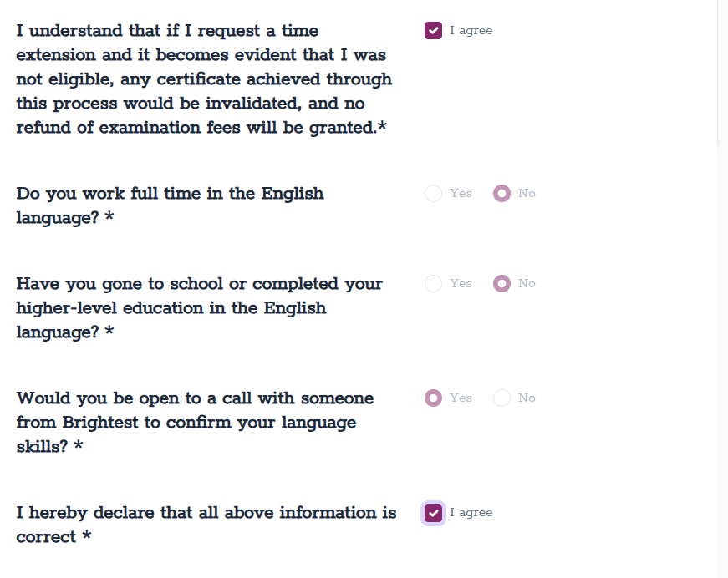
Task: Click the 'call with someone from Brightest' question
Action: coord(195,423)
